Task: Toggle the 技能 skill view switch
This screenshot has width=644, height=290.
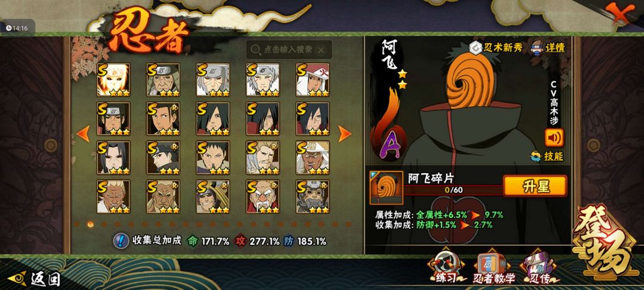Action: 547,156
